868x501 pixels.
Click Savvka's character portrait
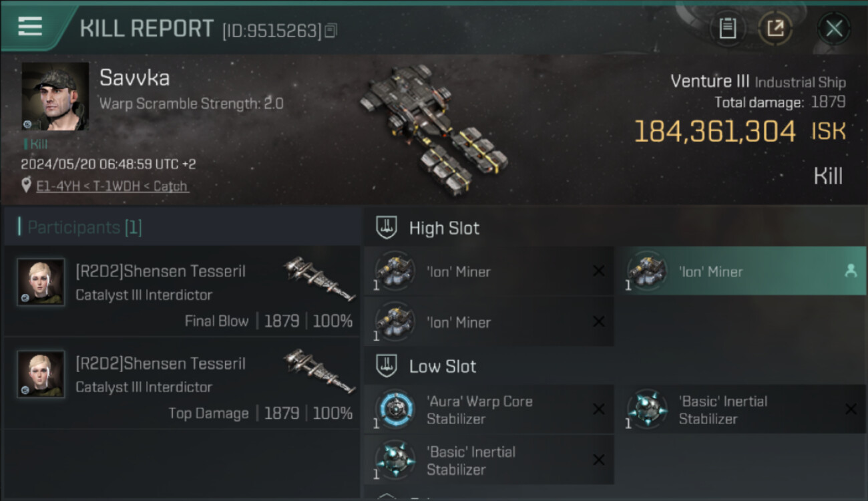tap(55, 96)
